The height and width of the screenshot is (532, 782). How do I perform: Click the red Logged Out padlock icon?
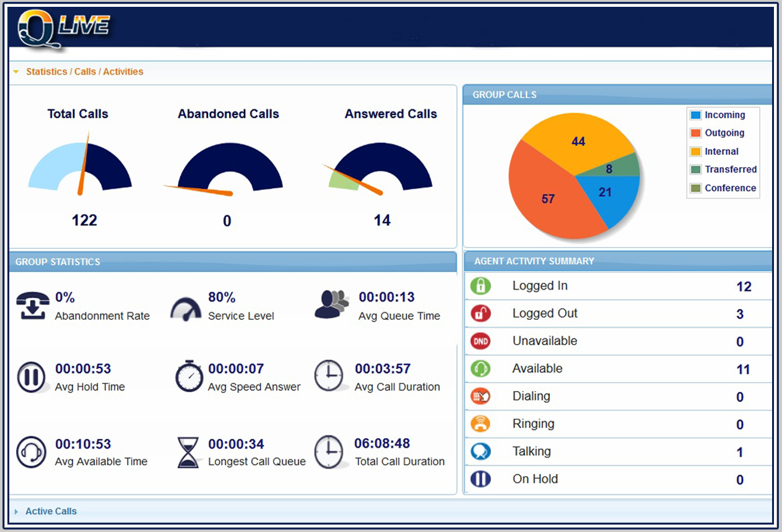tap(480, 314)
